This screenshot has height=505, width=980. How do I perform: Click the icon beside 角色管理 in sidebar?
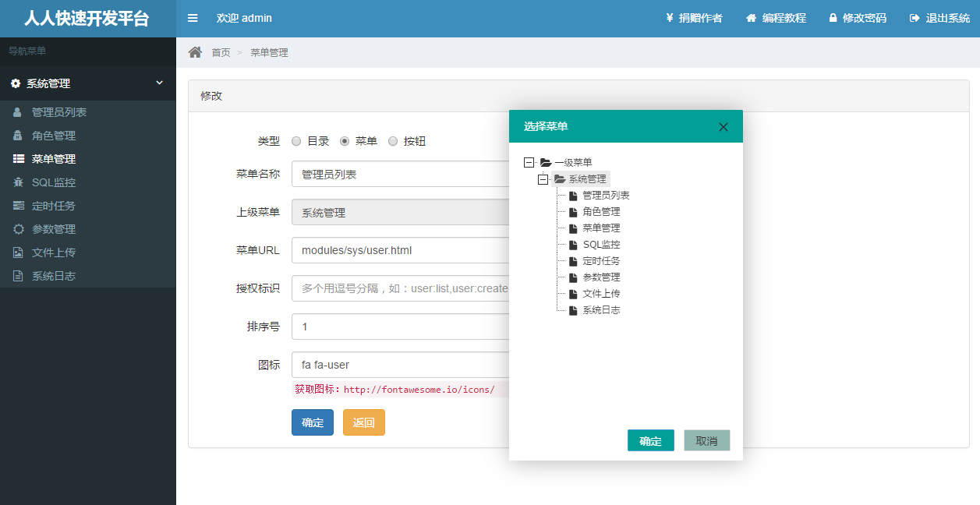[17, 136]
